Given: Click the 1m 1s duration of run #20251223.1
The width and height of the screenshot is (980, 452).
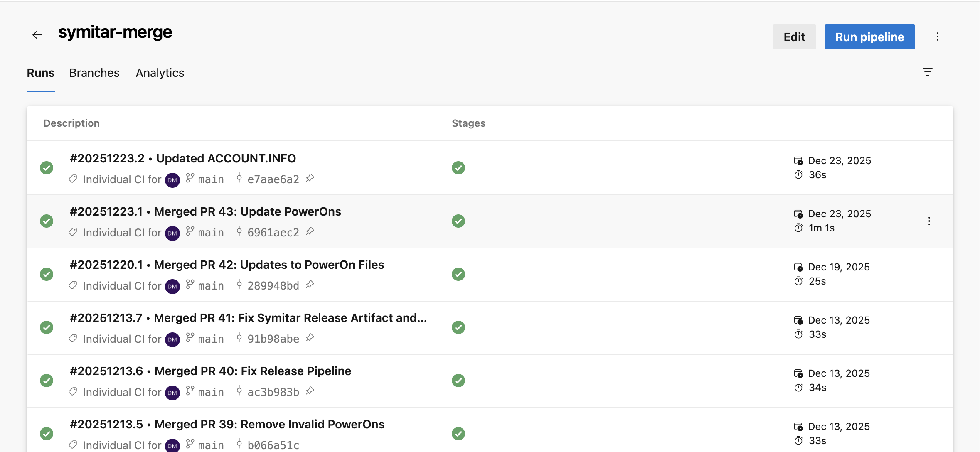Looking at the screenshot, I should [x=821, y=228].
